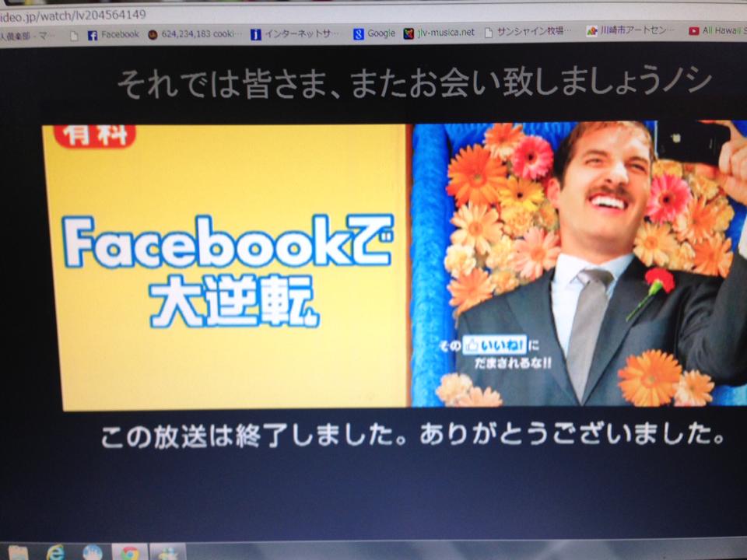Open the All Hawaii bookmark
The width and height of the screenshot is (747, 560).
point(717,30)
